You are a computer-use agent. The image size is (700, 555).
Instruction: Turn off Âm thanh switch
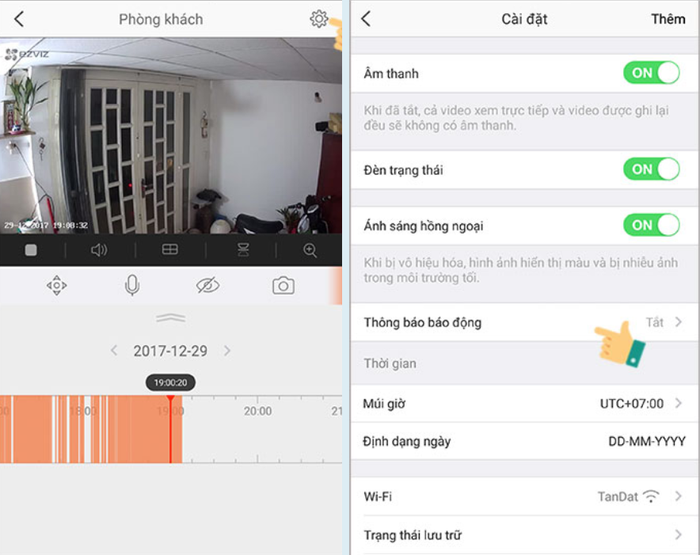click(x=651, y=73)
